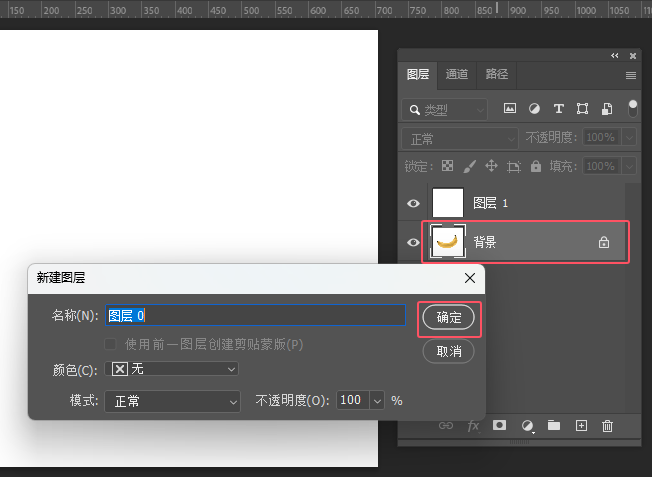Click the 确定 button
The height and width of the screenshot is (477, 652).
point(449,318)
